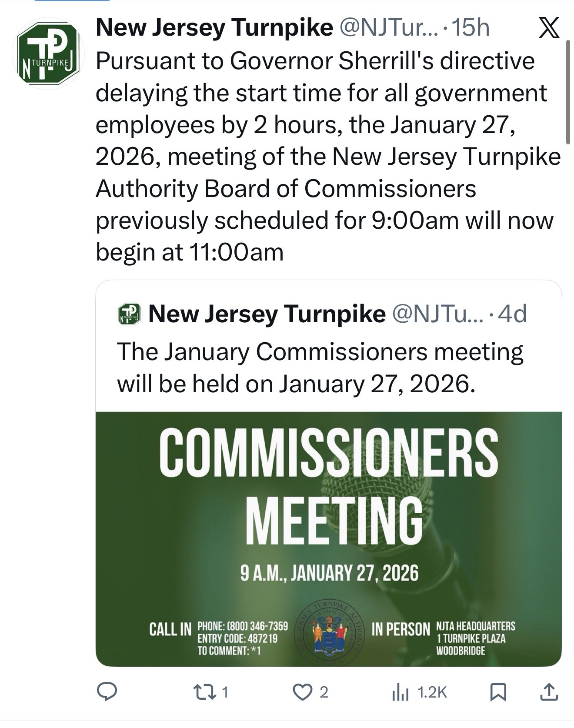Screen dimensions: 574x728
Task: Open the reply speech bubble icon
Action: (x=107, y=692)
